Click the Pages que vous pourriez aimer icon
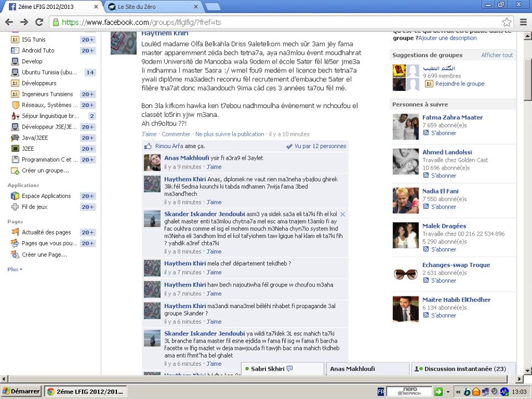 tap(15, 243)
